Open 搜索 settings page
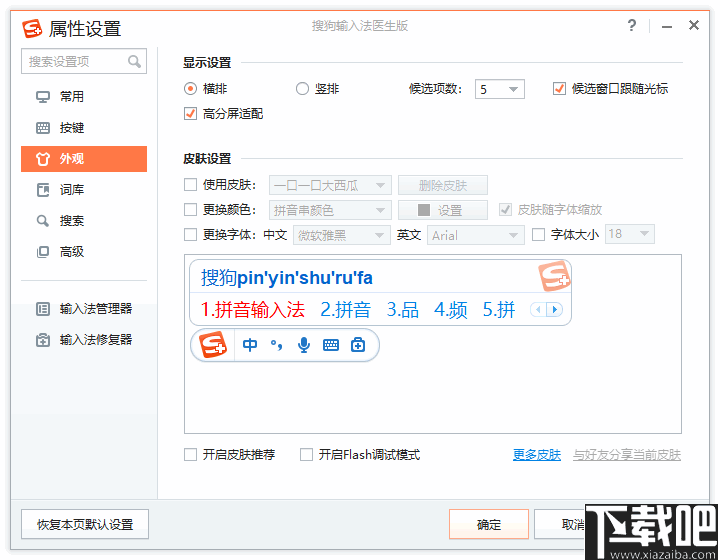This screenshot has height=560, width=720. 84,221
